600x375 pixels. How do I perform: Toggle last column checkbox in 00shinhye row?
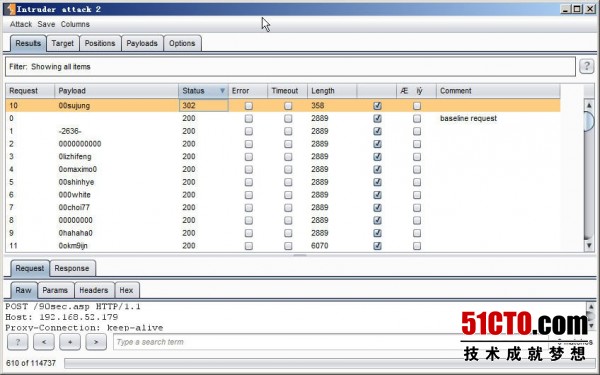417,182
